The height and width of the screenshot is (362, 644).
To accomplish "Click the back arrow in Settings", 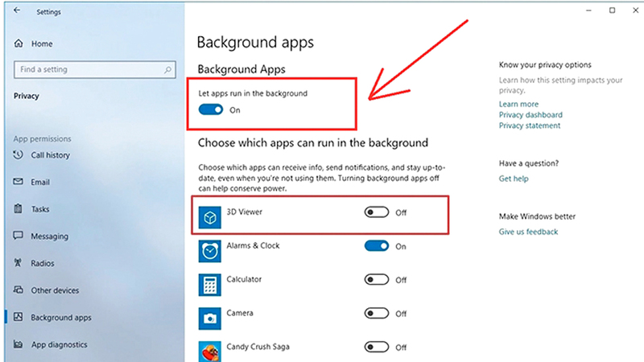I will click(18, 11).
